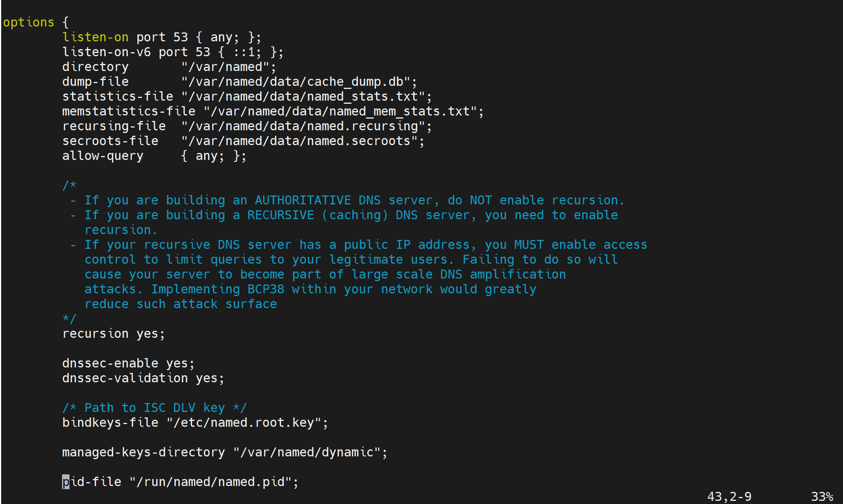
Task: Click the "statistics-file" option name
Action: 117,96
